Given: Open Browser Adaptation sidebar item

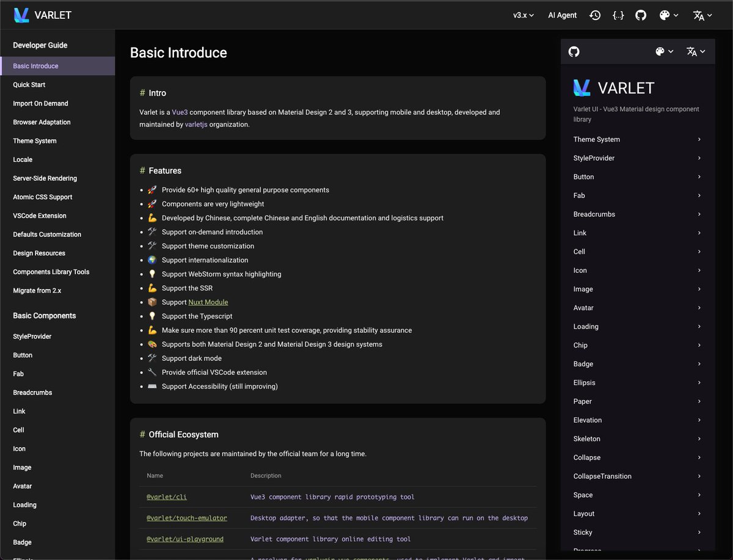Looking at the screenshot, I should [57, 122].
